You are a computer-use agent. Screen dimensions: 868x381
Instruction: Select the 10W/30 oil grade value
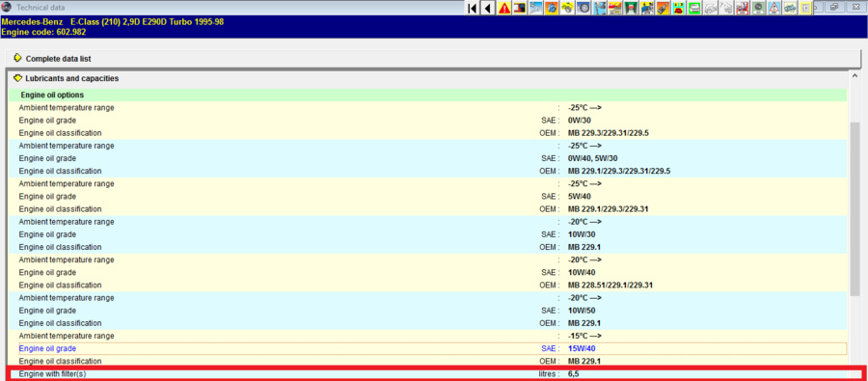582,234
